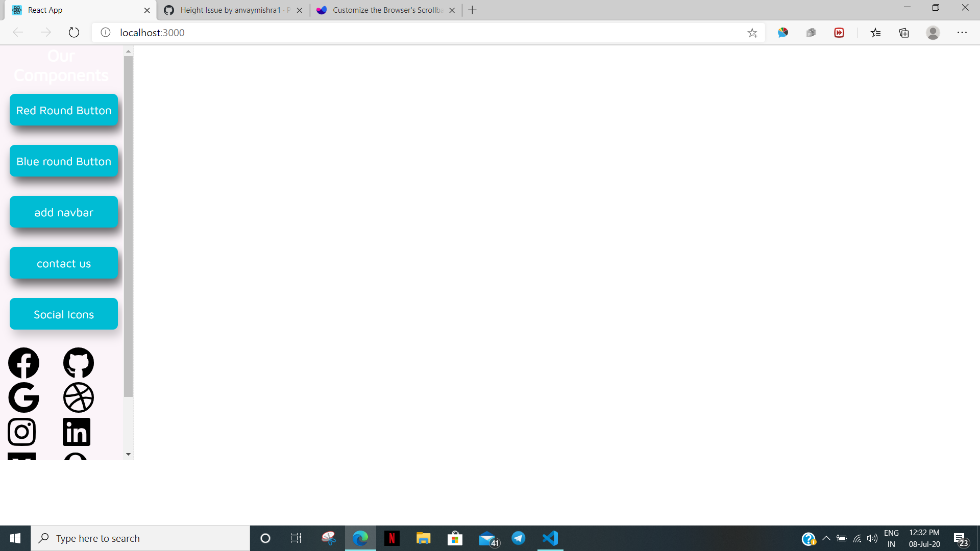Open the GitHub social icon
Image resolution: width=980 pixels, height=551 pixels.
click(x=78, y=363)
